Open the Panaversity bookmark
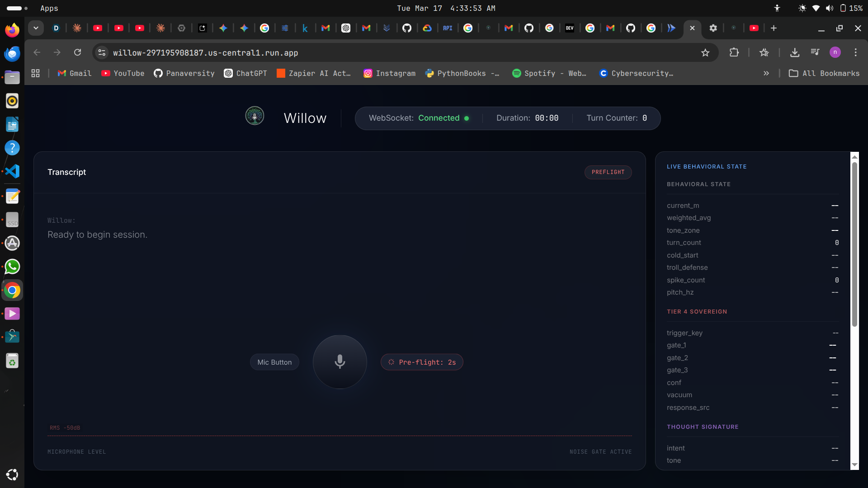The height and width of the screenshot is (488, 868). click(184, 73)
